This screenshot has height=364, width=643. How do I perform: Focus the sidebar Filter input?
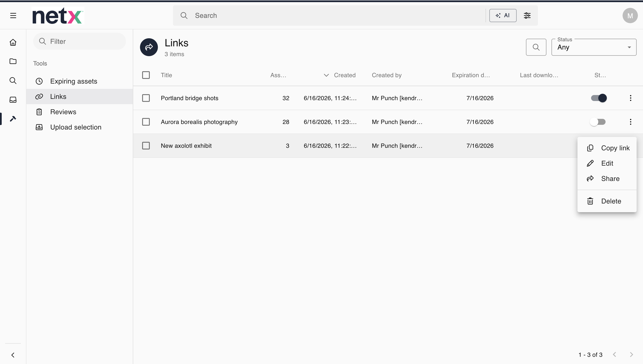[x=80, y=41]
